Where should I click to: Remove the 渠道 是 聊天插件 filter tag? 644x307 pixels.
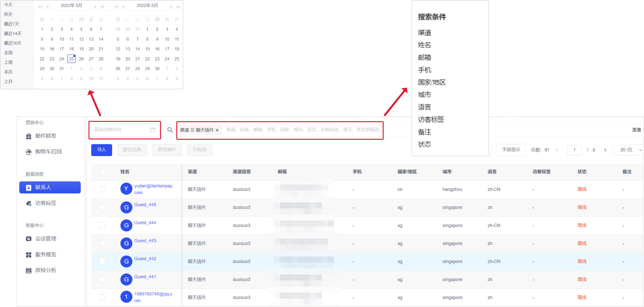coord(217,130)
